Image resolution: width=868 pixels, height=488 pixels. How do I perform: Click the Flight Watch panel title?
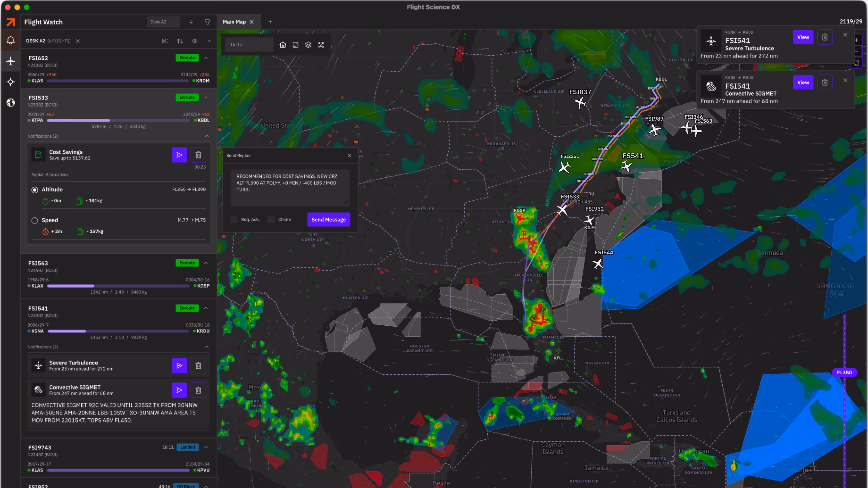(43, 22)
